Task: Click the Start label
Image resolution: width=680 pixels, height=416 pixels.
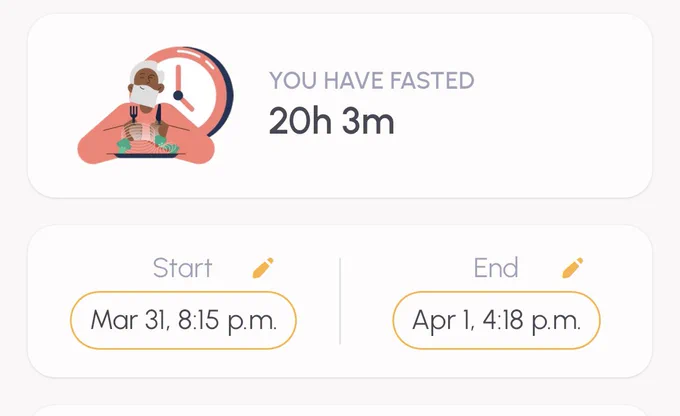Action: point(183,268)
